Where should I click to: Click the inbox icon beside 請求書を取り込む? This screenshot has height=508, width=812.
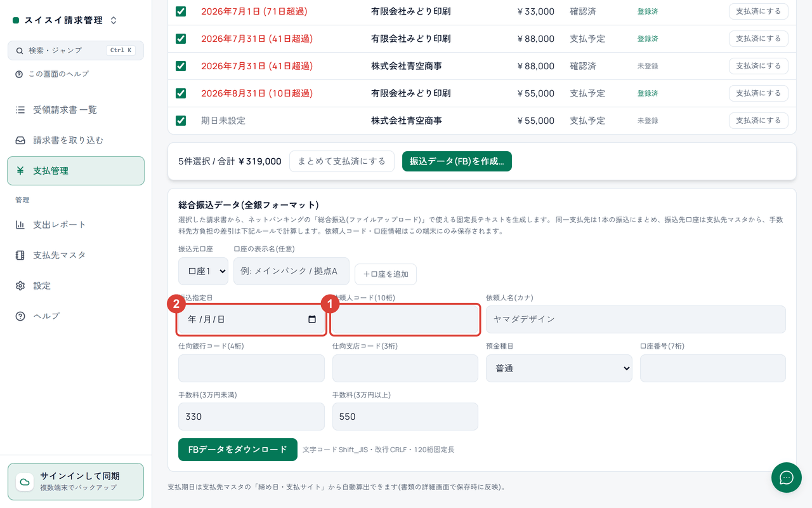(x=20, y=140)
